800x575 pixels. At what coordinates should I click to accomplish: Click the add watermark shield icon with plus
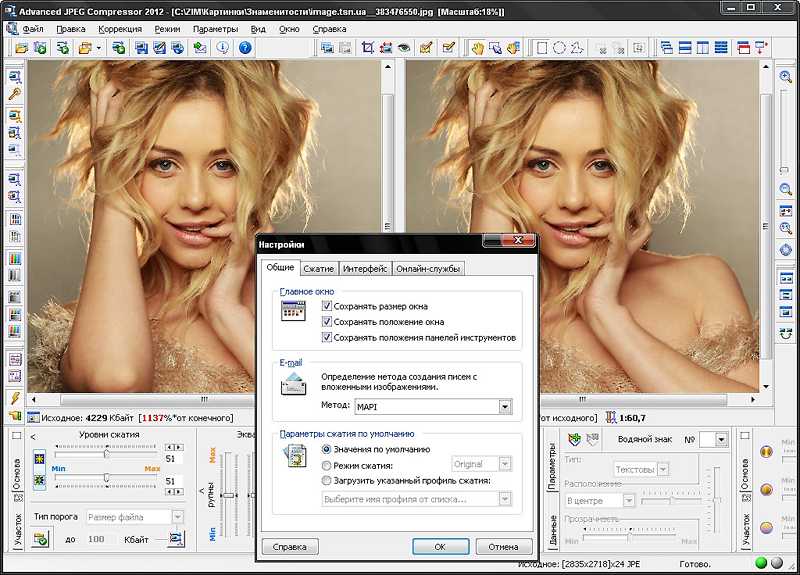tap(575, 439)
